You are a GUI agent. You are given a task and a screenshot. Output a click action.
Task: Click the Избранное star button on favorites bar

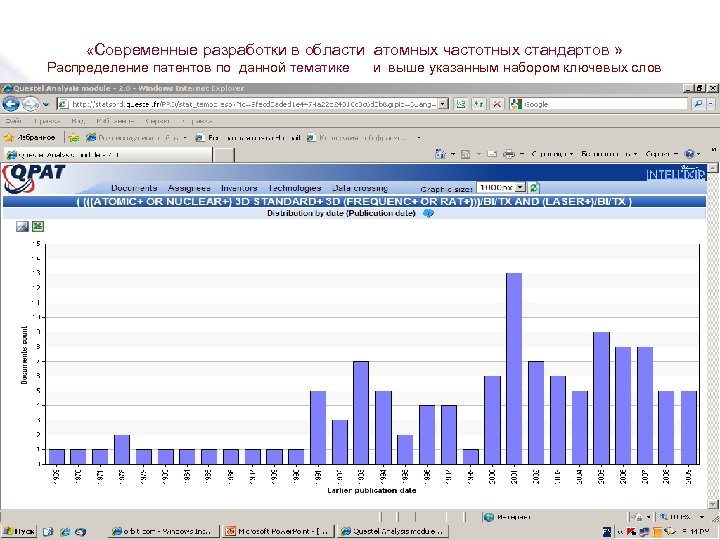point(29,137)
